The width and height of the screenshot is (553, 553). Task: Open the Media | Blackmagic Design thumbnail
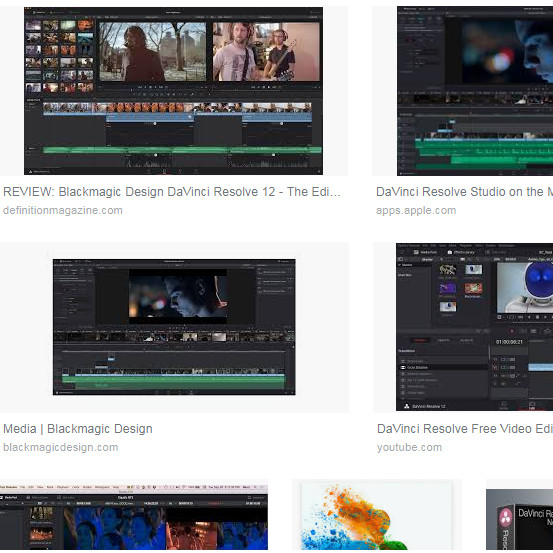click(174, 327)
